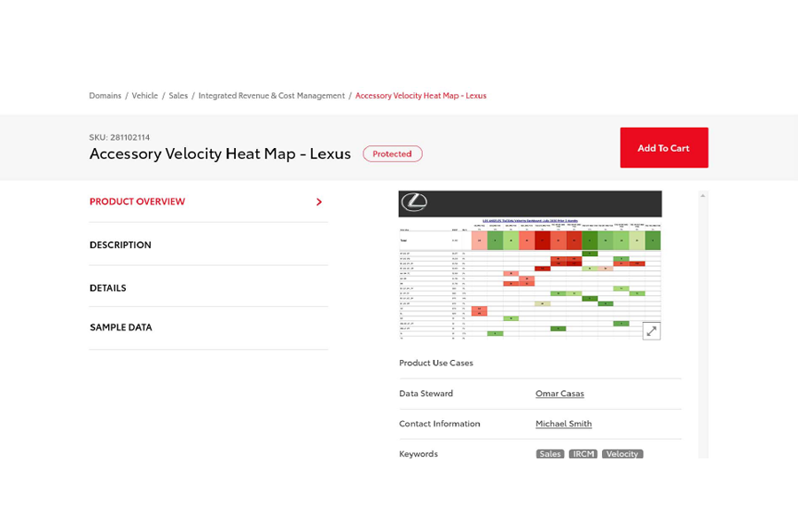
Task: Click the IRCM keyword tag
Action: click(x=583, y=454)
